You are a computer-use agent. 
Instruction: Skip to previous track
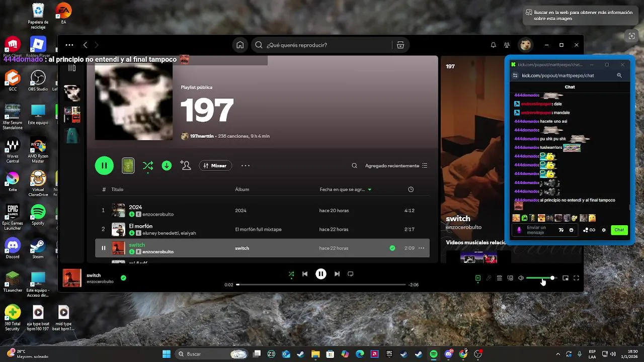(305, 274)
